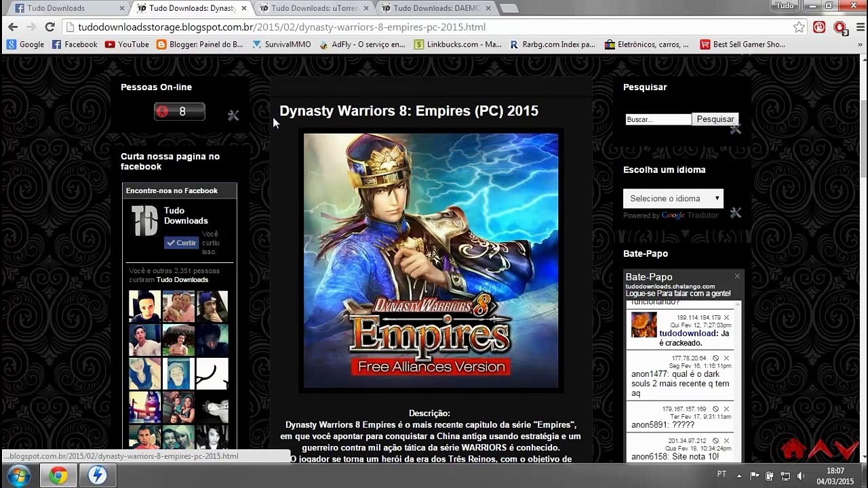Viewport: 868px width, 488px height.
Task: Click the first Facebook fan photo
Action: click(144, 306)
